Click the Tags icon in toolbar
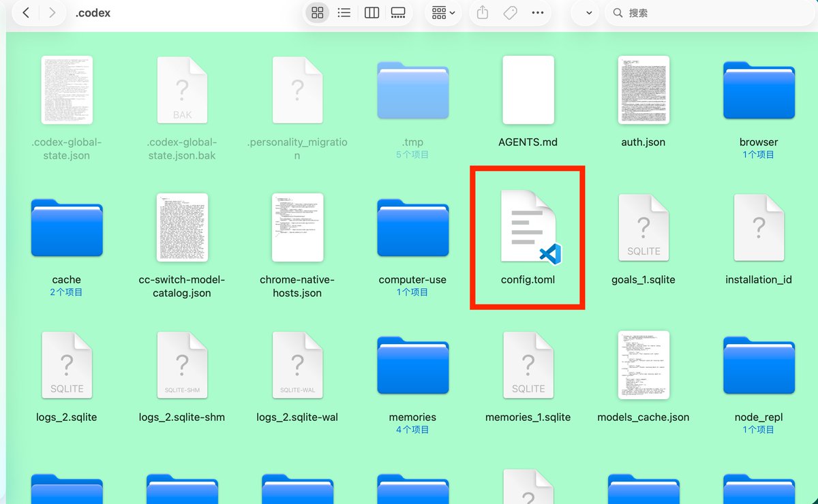The height and width of the screenshot is (504, 818). [510, 12]
